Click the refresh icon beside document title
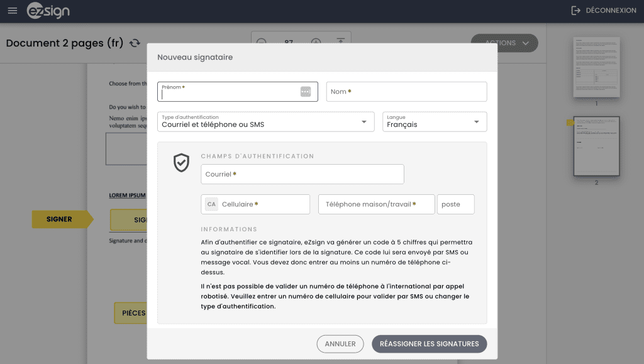The width and height of the screenshot is (644, 364). [x=135, y=43]
